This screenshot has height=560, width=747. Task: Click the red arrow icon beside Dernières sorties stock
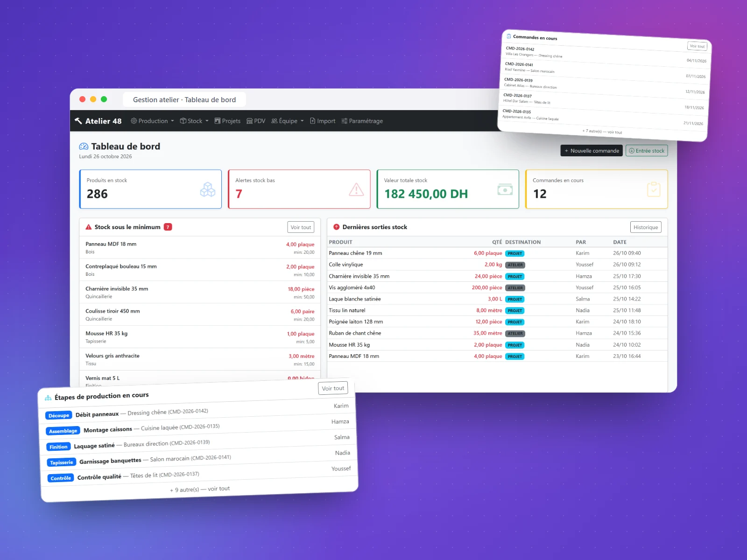point(336,227)
